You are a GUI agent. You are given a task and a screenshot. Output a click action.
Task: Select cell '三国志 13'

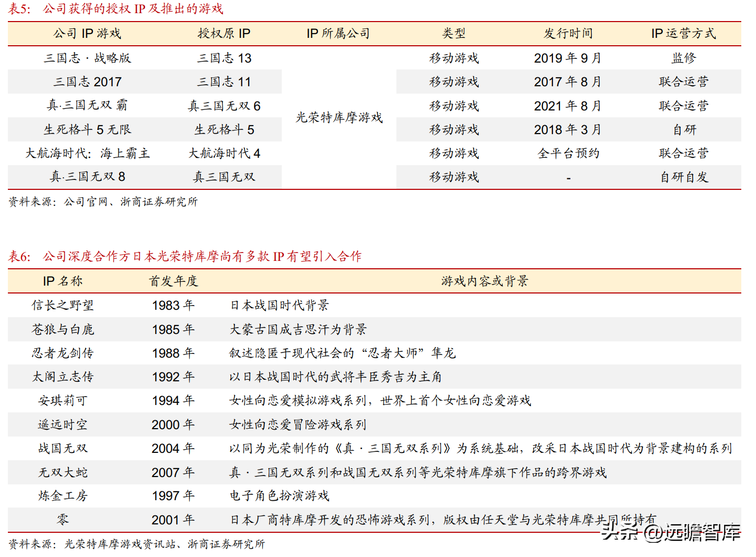[x=224, y=58]
